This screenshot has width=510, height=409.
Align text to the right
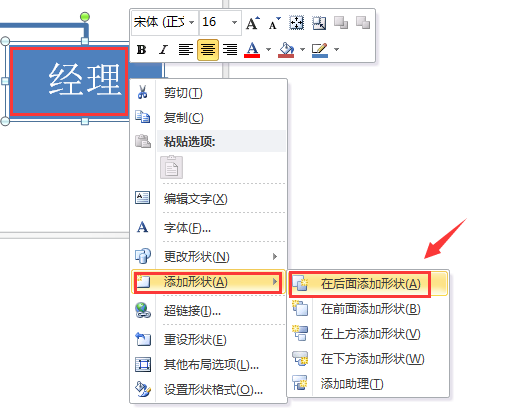click(x=230, y=50)
